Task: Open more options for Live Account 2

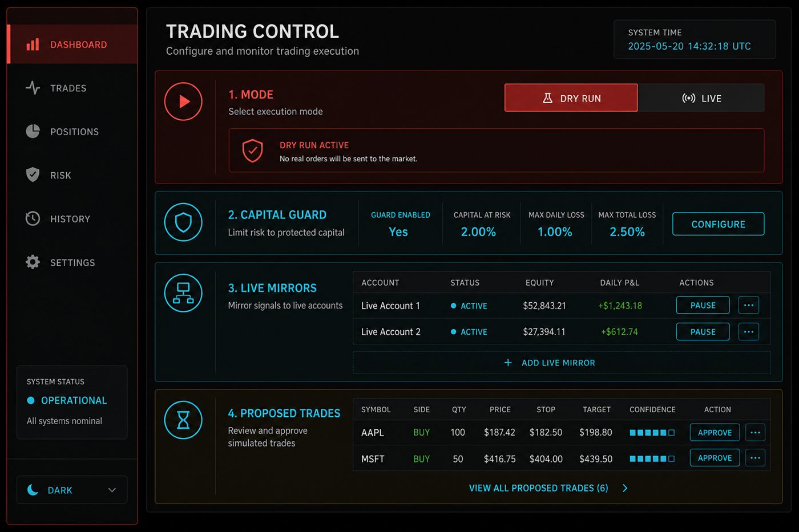Action: click(x=749, y=331)
